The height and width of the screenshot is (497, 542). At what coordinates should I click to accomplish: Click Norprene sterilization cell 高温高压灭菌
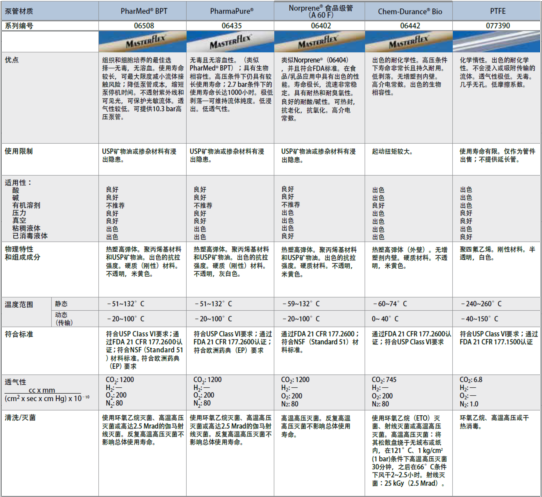[x=316, y=426]
